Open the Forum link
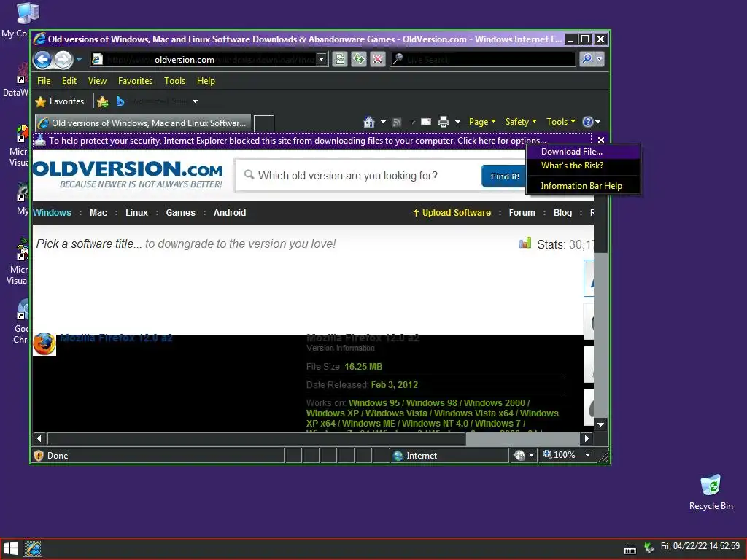Screen dimensions: 747x560 [522, 213]
